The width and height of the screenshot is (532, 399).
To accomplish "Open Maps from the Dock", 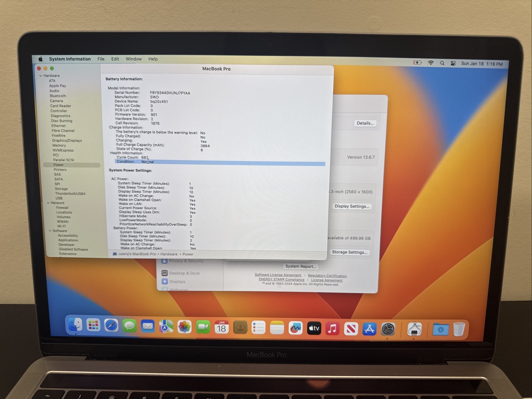I will 166,327.
